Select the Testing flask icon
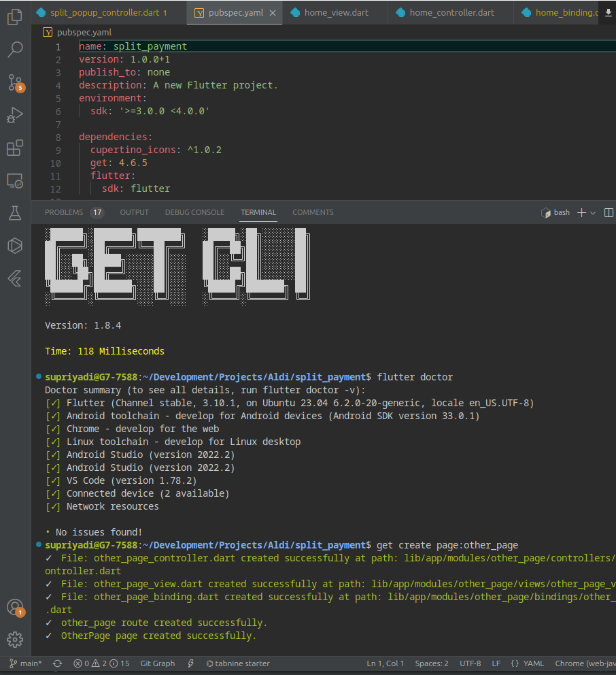The image size is (616, 675). coord(14,213)
